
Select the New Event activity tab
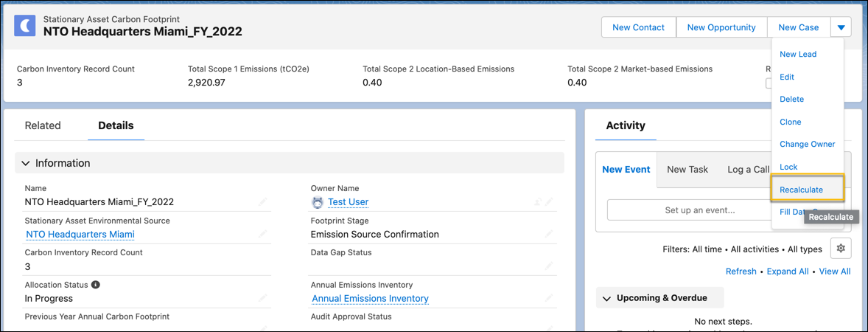(626, 170)
